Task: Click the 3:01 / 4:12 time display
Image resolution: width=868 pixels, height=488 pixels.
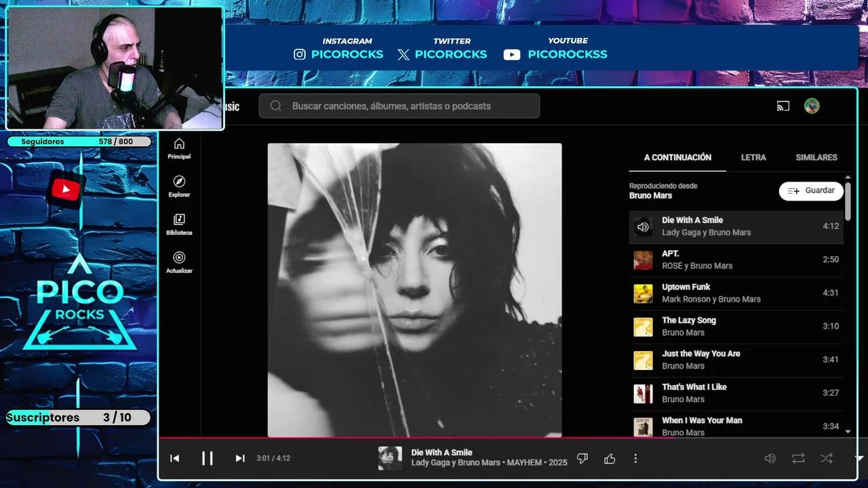Action: tap(273, 458)
